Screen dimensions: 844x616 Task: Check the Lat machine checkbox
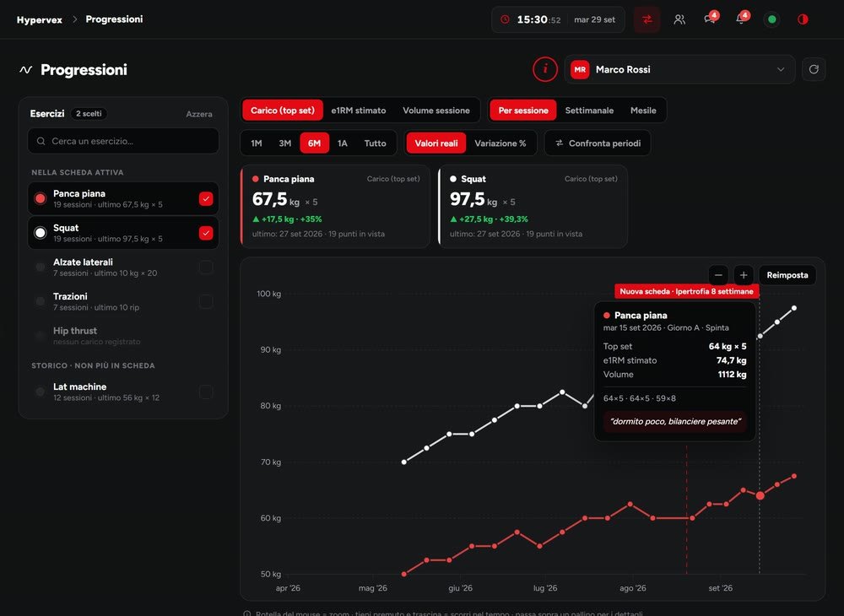click(x=206, y=392)
